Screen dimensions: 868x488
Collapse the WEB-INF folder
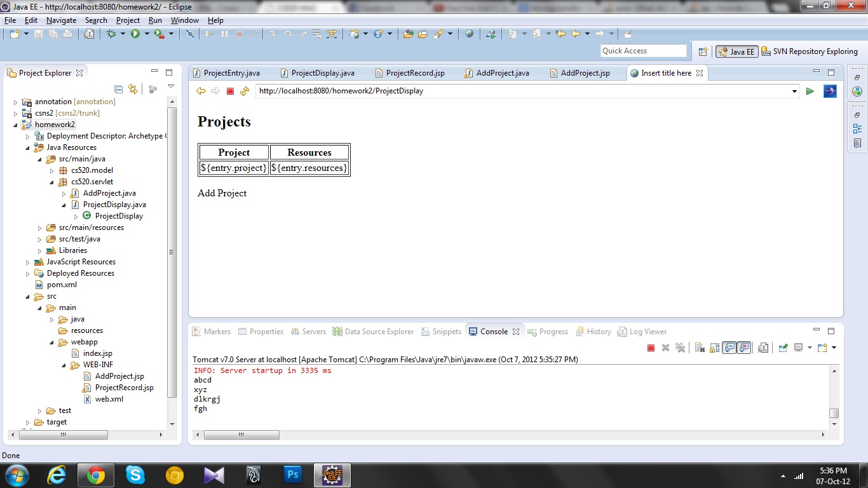(x=64, y=365)
